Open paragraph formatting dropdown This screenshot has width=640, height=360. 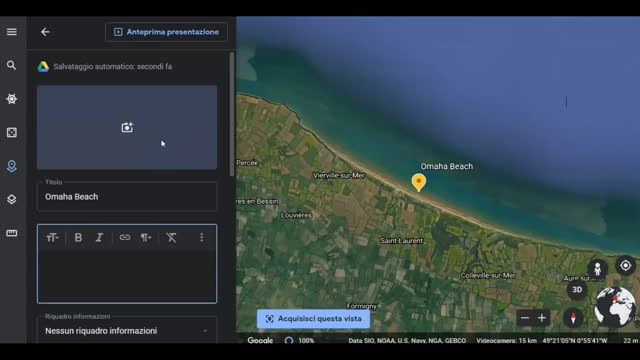point(146,238)
